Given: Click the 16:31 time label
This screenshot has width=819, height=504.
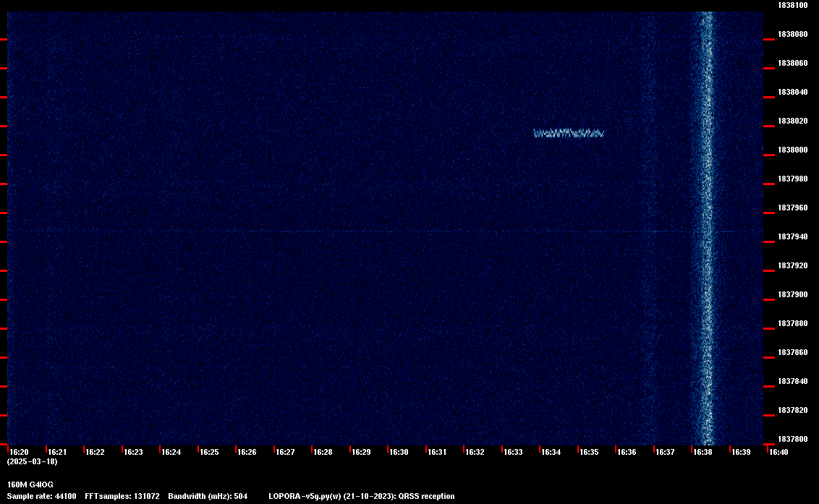Looking at the screenshot, I should (437, 452).
